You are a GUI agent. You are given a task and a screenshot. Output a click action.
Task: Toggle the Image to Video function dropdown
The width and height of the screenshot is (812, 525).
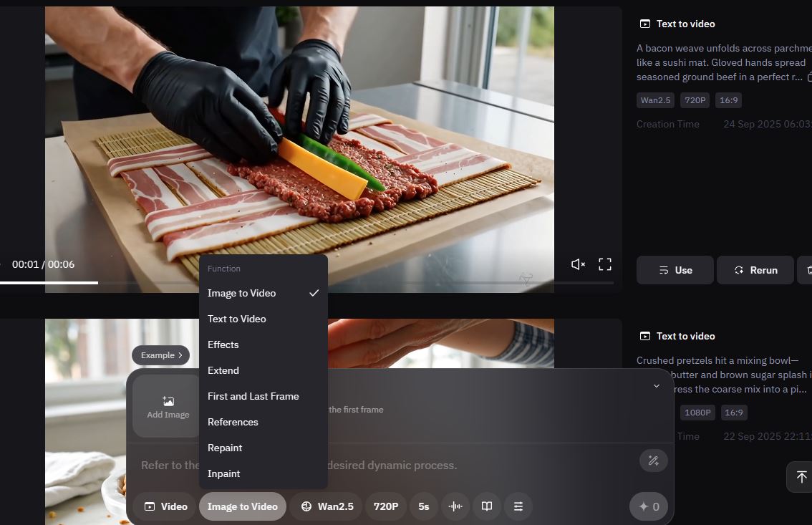pos(242,506)
